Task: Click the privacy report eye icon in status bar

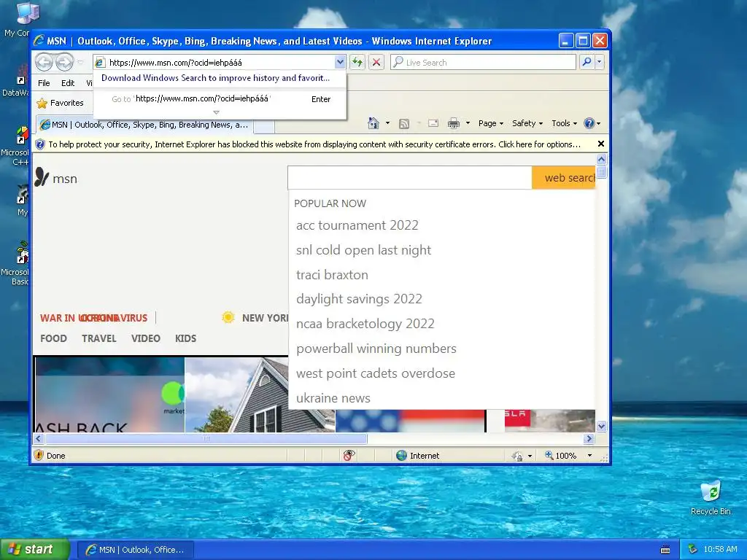Action: (x=349, y=455)
